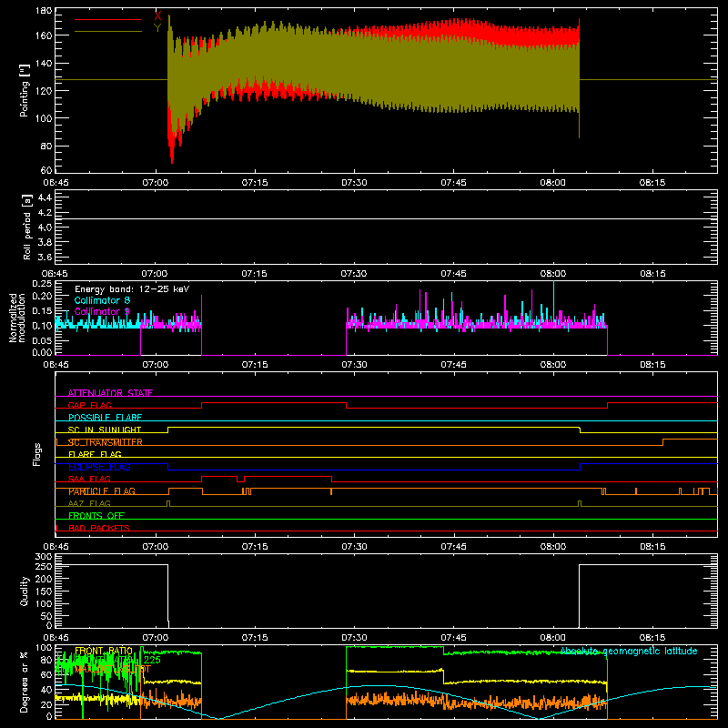Click the 'FRONTS OFF' flag label
Viewport: 728px width, 728px height.
(96, 516)
